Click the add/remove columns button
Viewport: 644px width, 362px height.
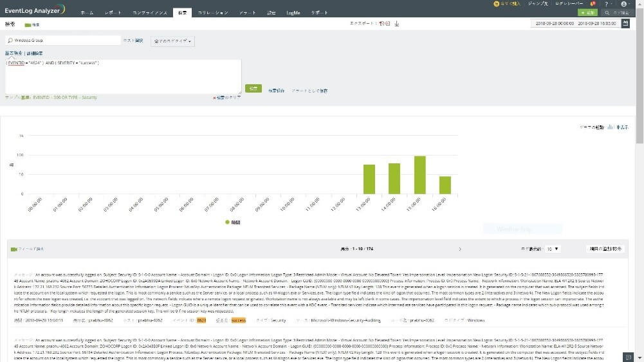pyautogui.click(x=605, y=249)
